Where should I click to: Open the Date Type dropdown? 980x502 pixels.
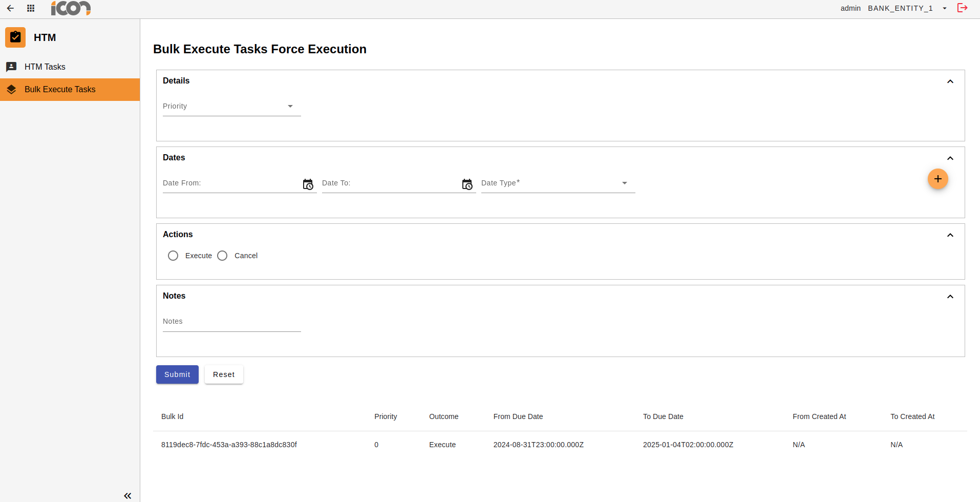[x=558, y=183]
